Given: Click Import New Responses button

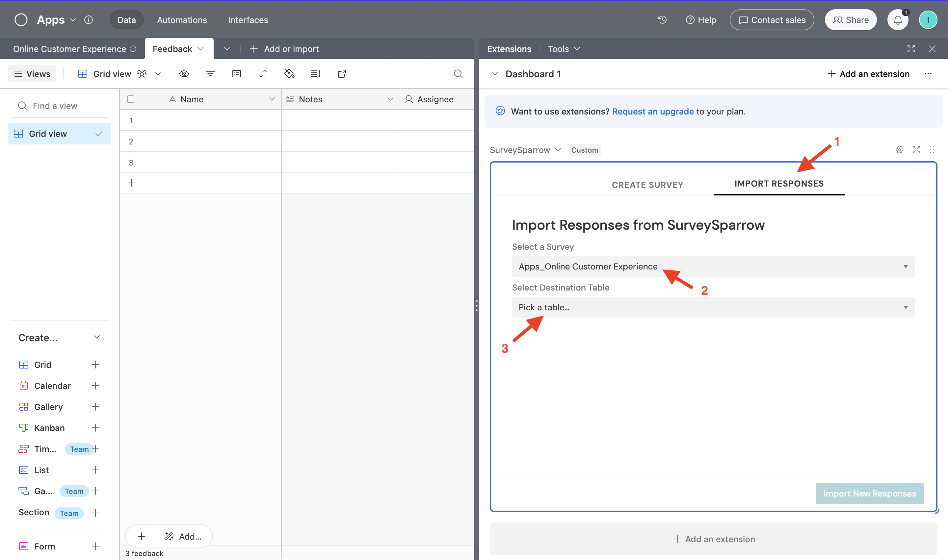Looking at the screenshot, I should tap(869, 493).
